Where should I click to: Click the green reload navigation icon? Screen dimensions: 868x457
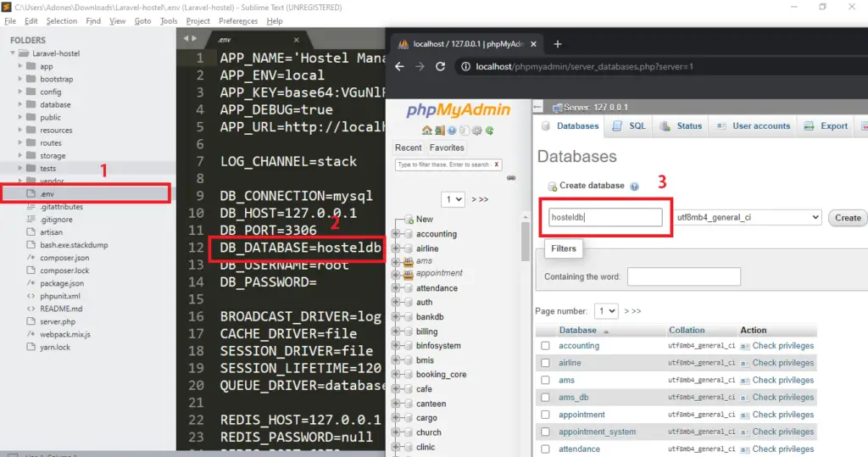[x=490, y=131]
